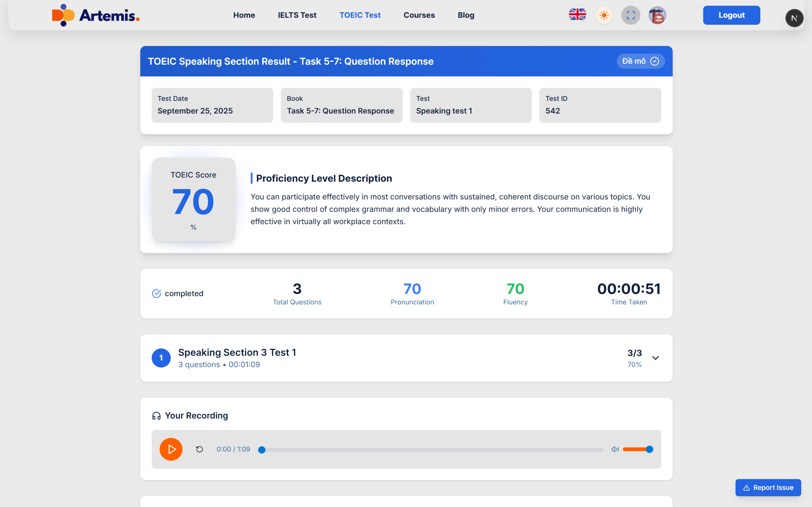812x507 pixels.
Task: Open the user avatar profile picture
Action: tap(657, 15)
